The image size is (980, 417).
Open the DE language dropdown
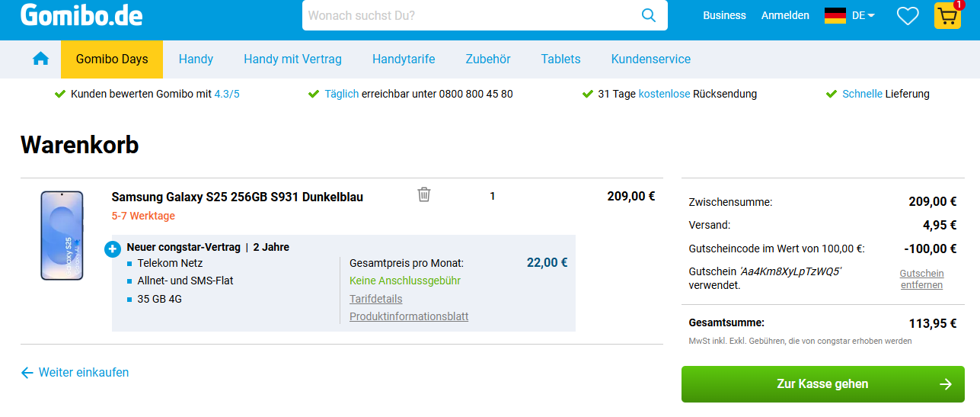click(x=863, y=15)
